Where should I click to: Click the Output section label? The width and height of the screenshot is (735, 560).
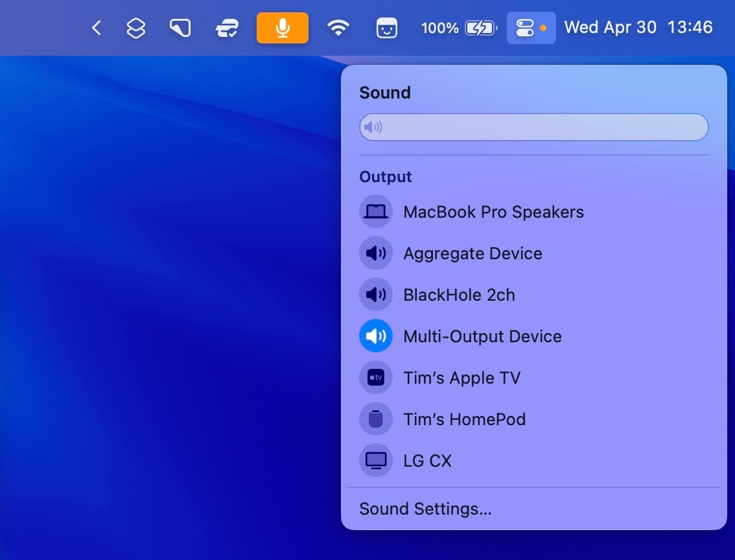click(385, 177)
